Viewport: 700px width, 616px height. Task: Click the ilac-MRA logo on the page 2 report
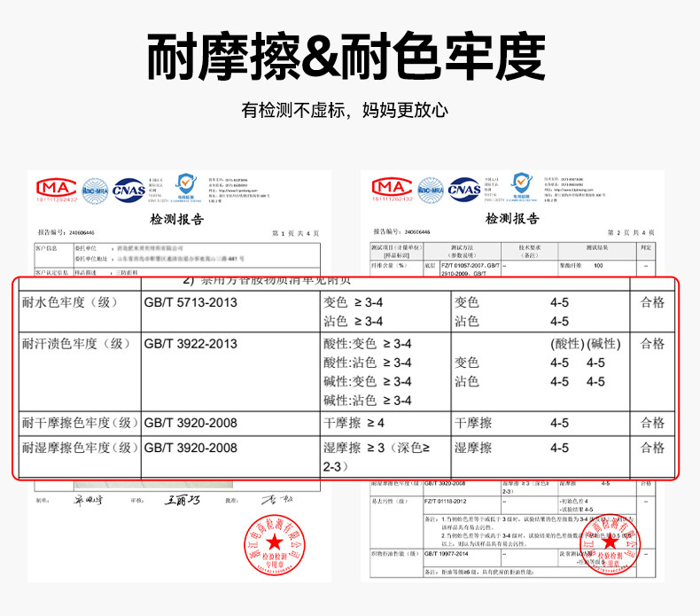431,190
